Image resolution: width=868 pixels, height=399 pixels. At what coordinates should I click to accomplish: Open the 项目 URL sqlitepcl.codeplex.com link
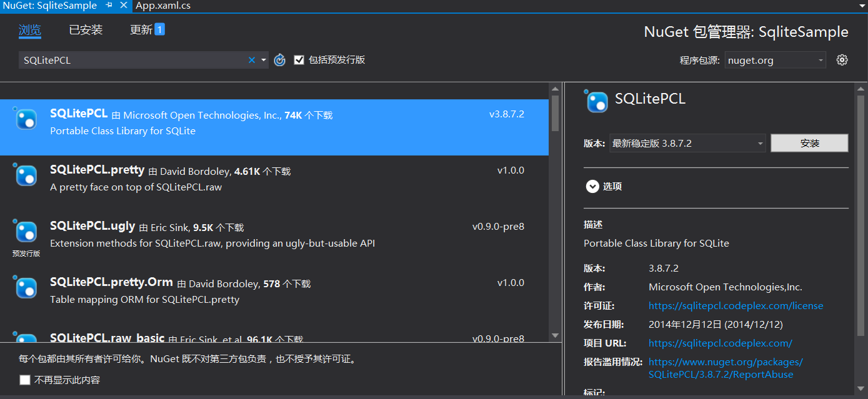[x=720, y=343]
